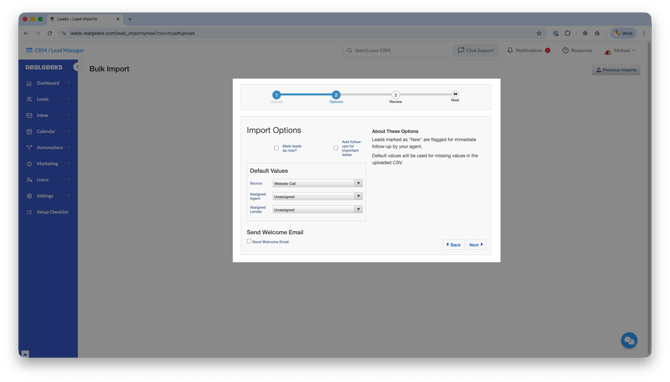
Task: Click the icon at sidebar bottom corner
Action: [x=25, y=354]
